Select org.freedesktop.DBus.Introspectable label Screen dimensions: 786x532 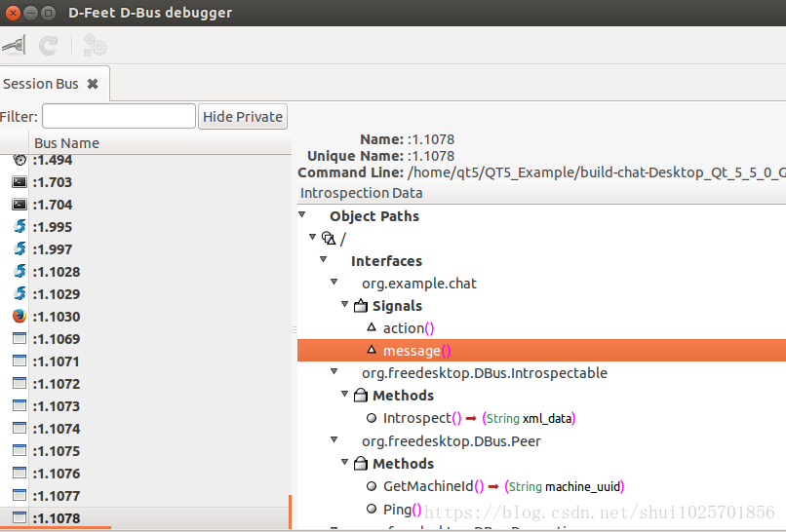[x=485, y=373]
